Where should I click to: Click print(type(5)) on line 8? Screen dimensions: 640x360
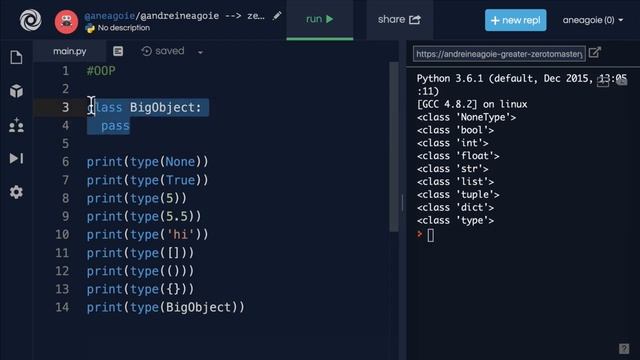pyautogui.click(x=137, y=198)
